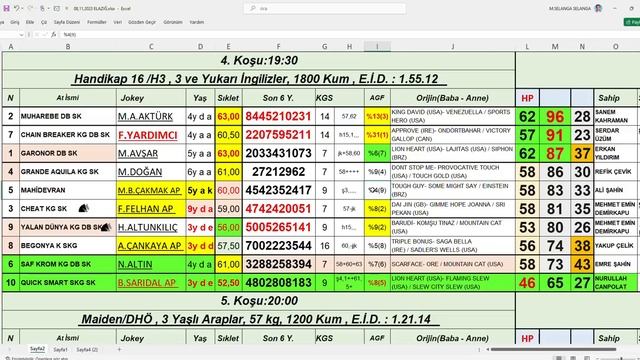This screenshot has width=640, height=360.
Task: Open M.DOĞAN jockey link
Action: [x=140, y=172]
